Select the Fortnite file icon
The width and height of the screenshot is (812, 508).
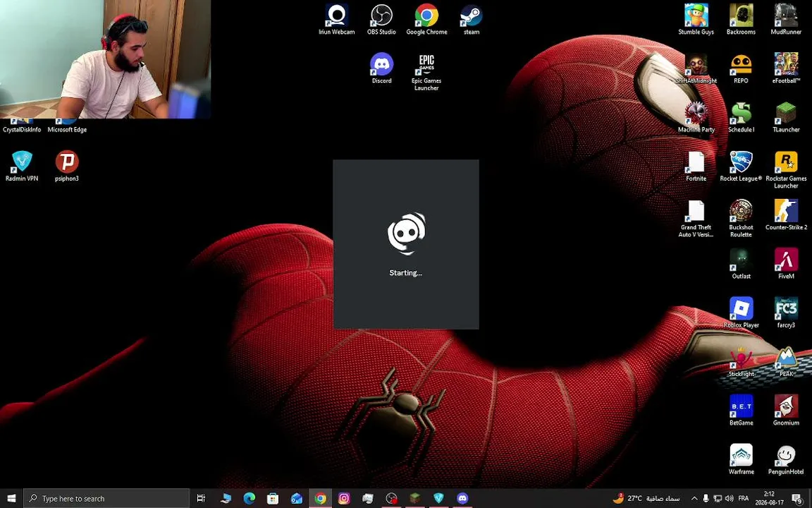point(696,166)
